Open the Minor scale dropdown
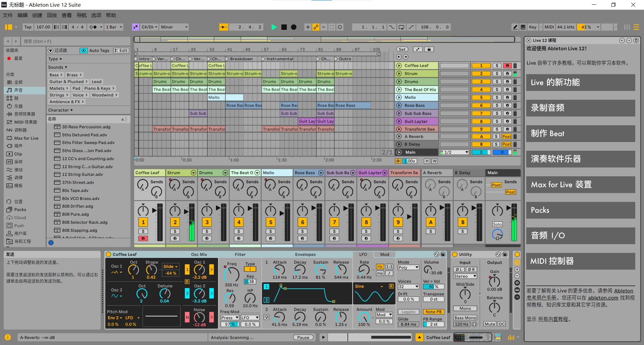 pyautogui.click(x=174, y=27)
